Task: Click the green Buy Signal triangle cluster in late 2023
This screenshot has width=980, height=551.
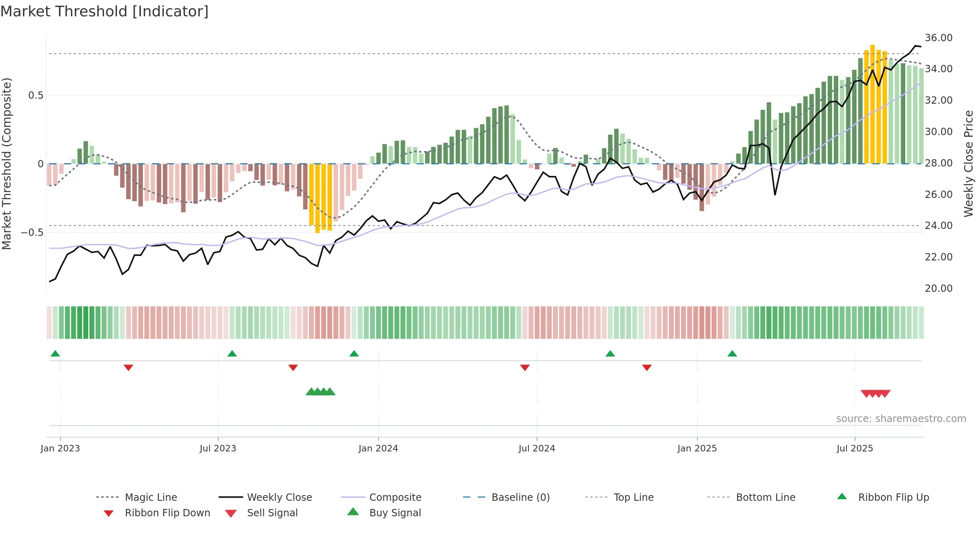Action: [321, 391]
